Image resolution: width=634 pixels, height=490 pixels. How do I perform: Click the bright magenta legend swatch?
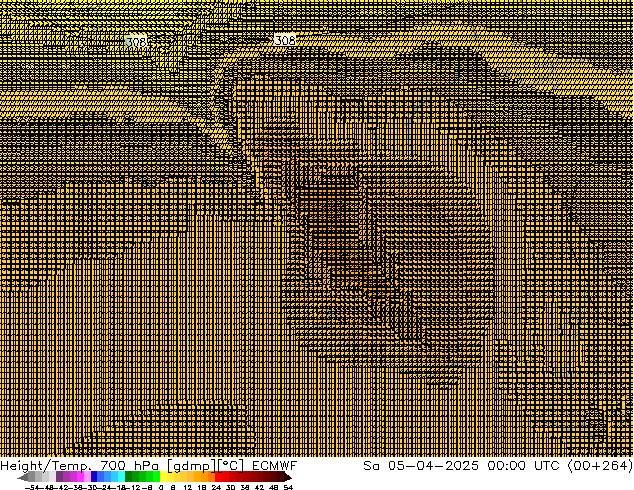click(80, 477)
